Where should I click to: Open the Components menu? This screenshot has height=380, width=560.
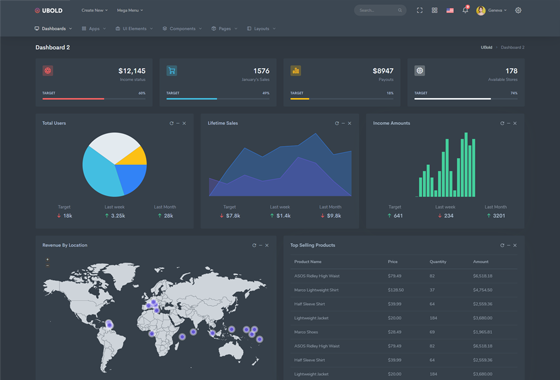point(182,29)
